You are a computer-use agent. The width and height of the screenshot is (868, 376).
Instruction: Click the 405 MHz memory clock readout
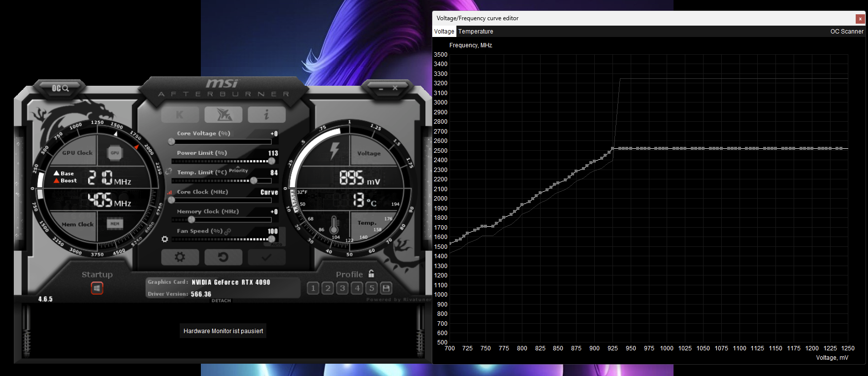(x=109, y=200)
